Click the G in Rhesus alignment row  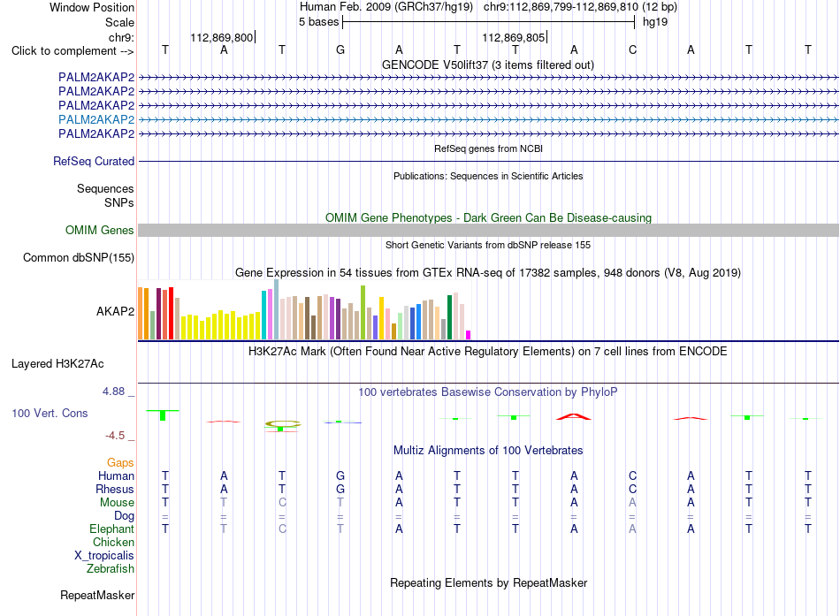(x=340, y=489)
